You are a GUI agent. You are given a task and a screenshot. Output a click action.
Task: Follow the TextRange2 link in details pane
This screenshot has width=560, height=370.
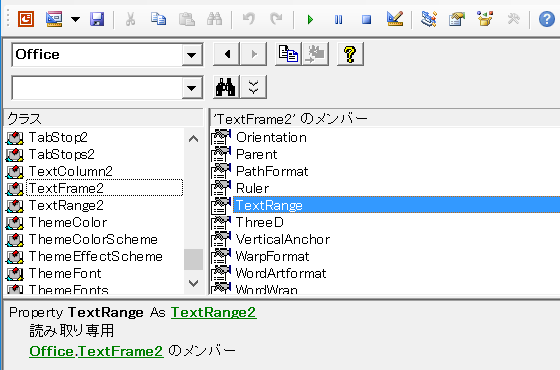214,312
